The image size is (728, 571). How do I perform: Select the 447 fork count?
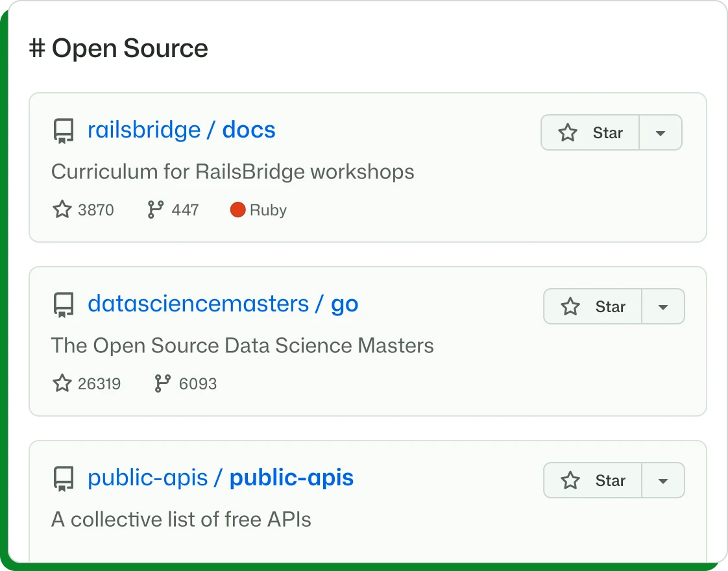click(x=186, y=210)
